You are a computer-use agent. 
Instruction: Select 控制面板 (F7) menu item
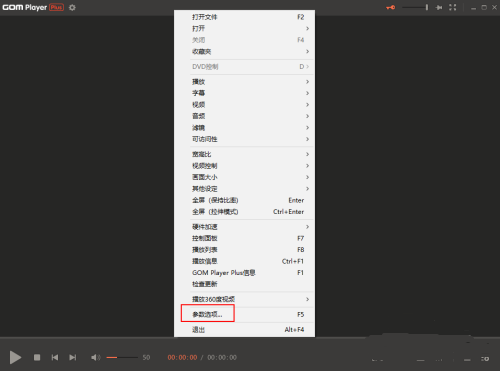click(x=244, y=238)
